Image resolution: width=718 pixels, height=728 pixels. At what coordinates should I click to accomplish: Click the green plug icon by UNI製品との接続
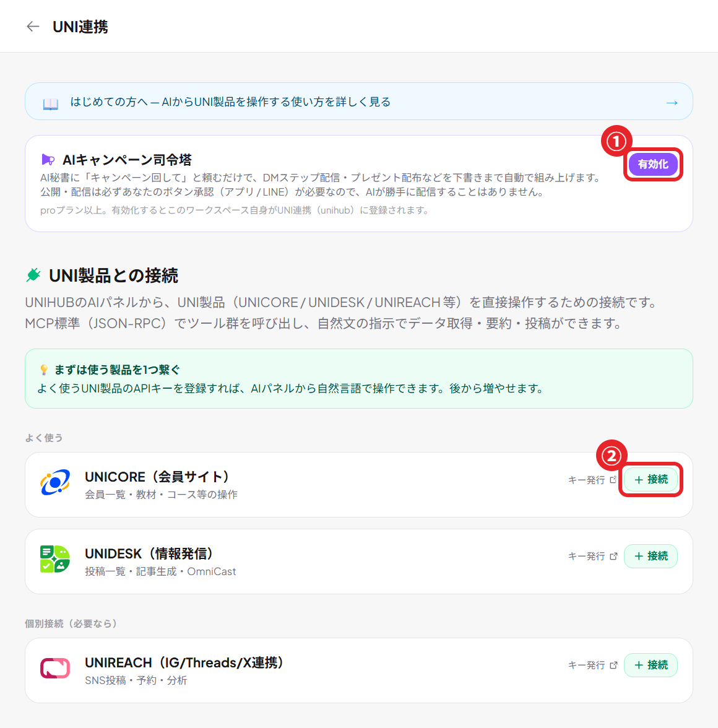[33, 275]
